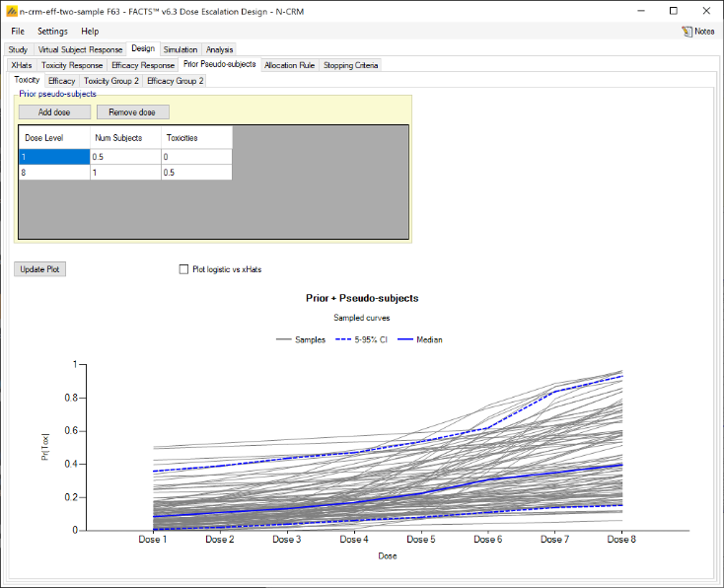
Task: Open the File menu
Action: pos(18,32)
